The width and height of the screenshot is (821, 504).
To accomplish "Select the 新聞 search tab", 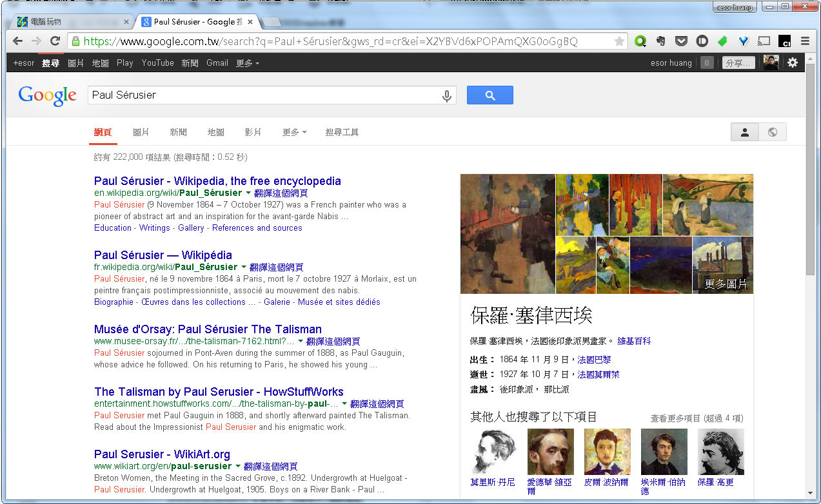I will 179,132.
